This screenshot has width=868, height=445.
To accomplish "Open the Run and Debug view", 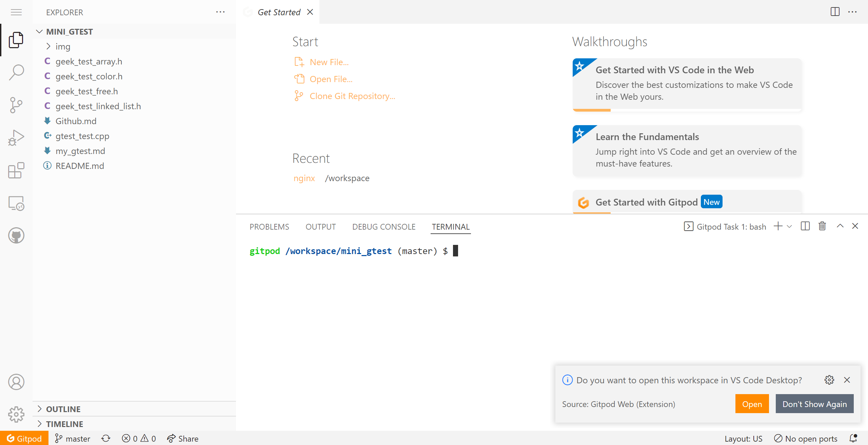I will click(x=16, y=137).
